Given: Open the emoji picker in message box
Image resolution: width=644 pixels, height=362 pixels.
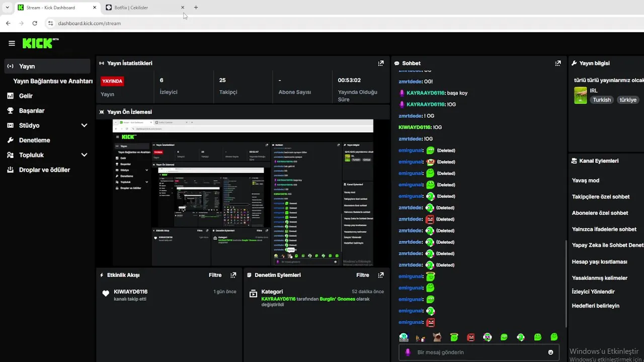Looking at the screenshot, I should (x=551, y=352).
